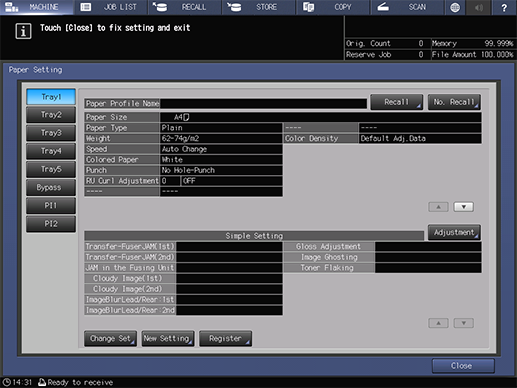Select Tray3
The height and width of the screenshot is (388, 517).
tap(51, 133)
